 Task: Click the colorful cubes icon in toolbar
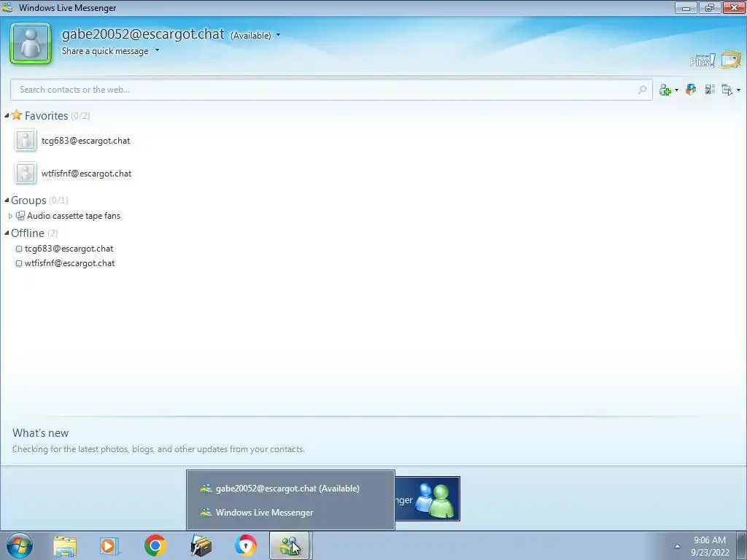(690, 89)
